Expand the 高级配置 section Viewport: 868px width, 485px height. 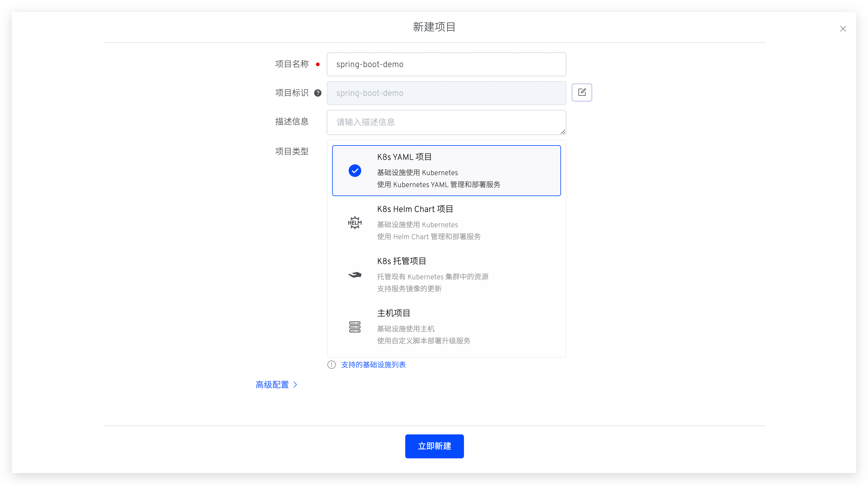tap(276, 385)
